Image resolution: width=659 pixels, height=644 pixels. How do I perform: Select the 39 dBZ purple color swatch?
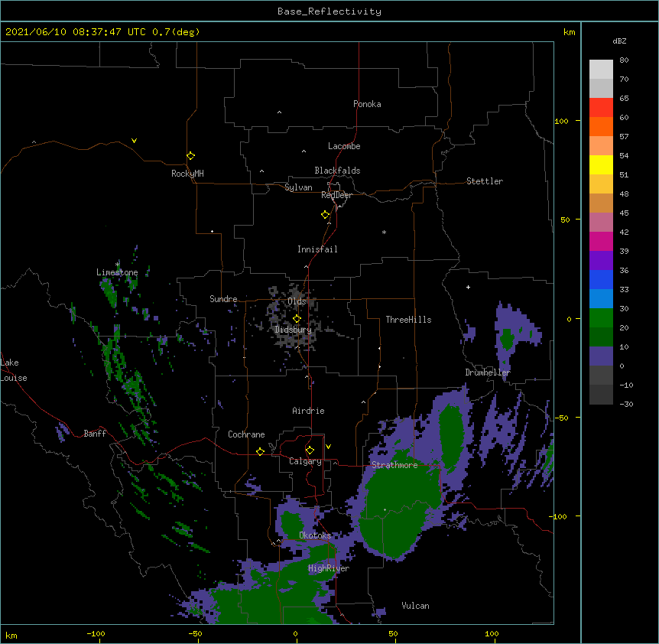click(601, 261)
